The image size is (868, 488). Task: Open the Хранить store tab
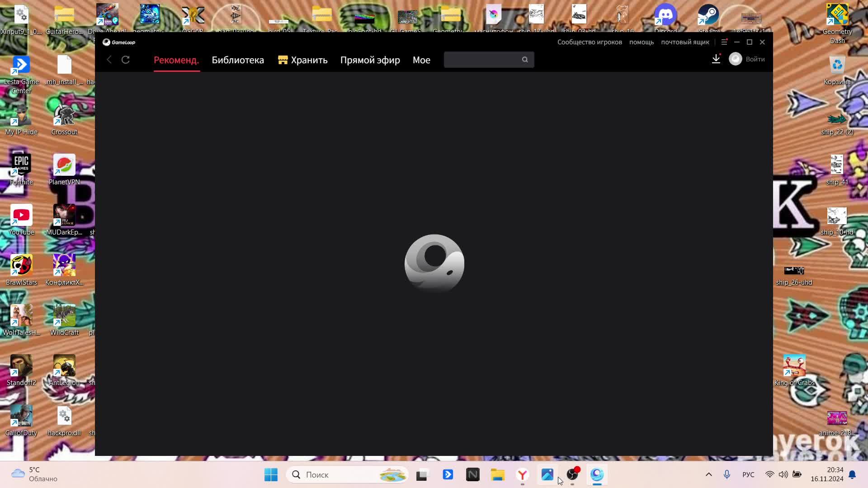(303, 60)
